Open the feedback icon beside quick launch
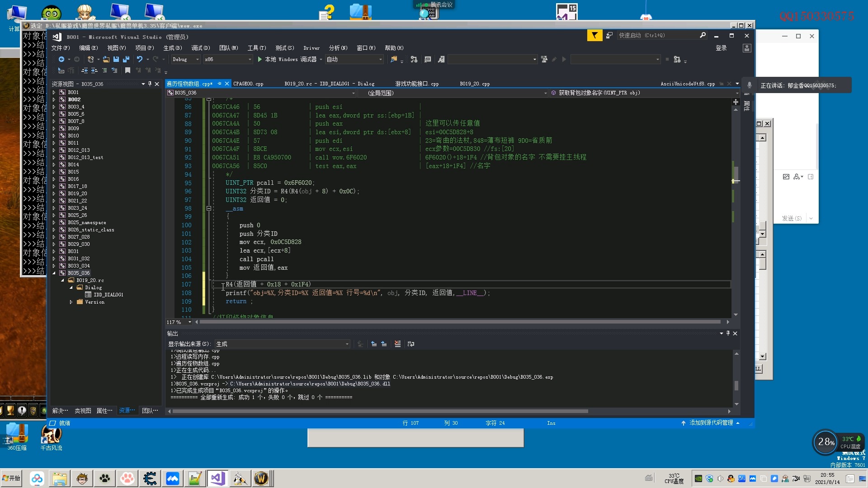The width and height of the screenshot is (868, 488). tap(609, 35)
